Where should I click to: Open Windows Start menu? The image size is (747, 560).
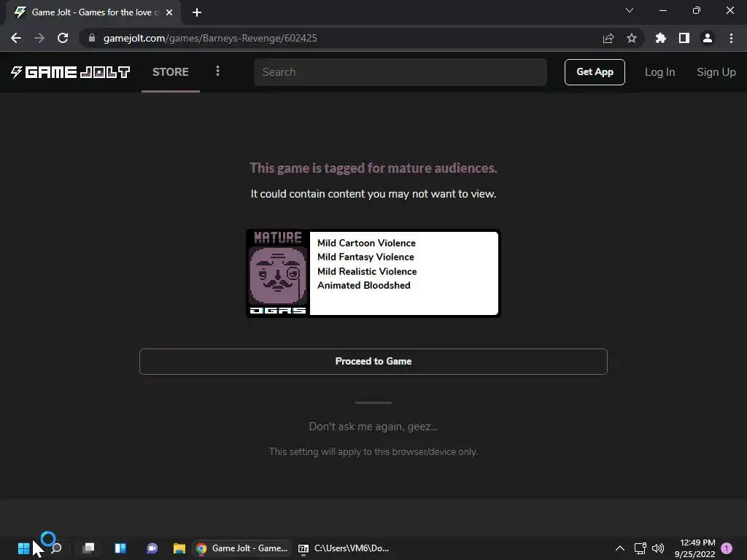click(x=24, y=548)
